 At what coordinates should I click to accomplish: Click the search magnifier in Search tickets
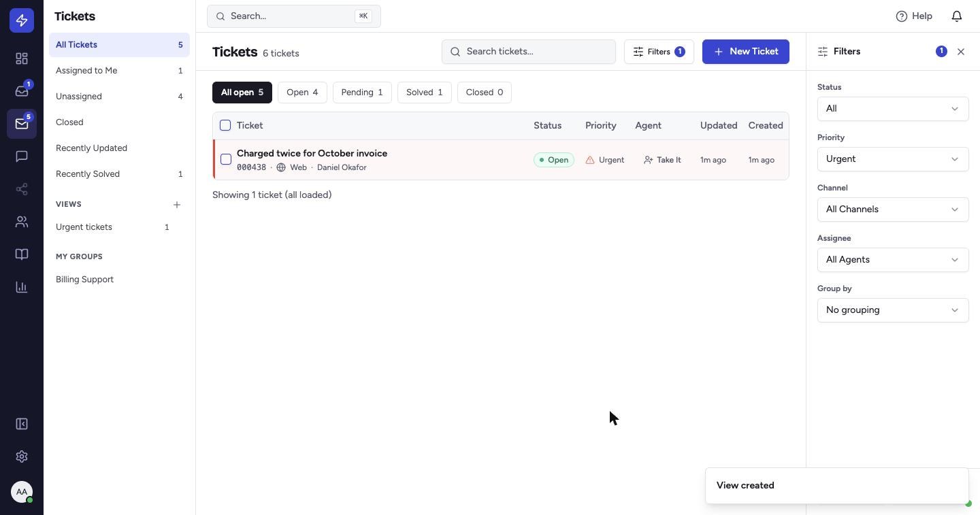tap(456, 52)
